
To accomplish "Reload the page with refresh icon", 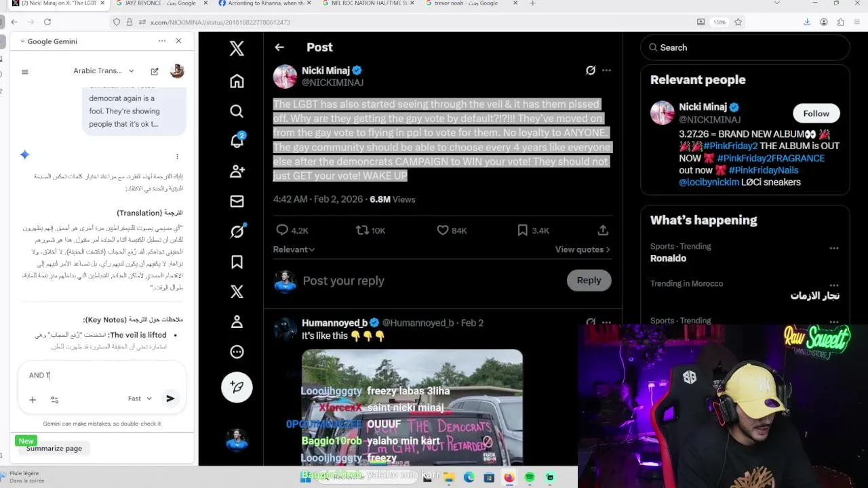I will [x=47, y=22].
